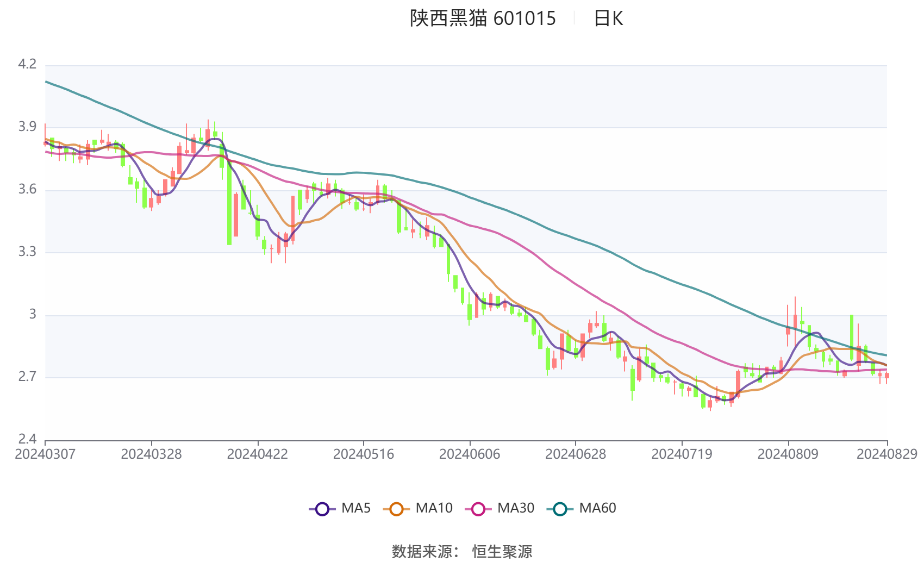Click the 3 y-axis price label
The image size is (924, 562).
coord(33,314)
